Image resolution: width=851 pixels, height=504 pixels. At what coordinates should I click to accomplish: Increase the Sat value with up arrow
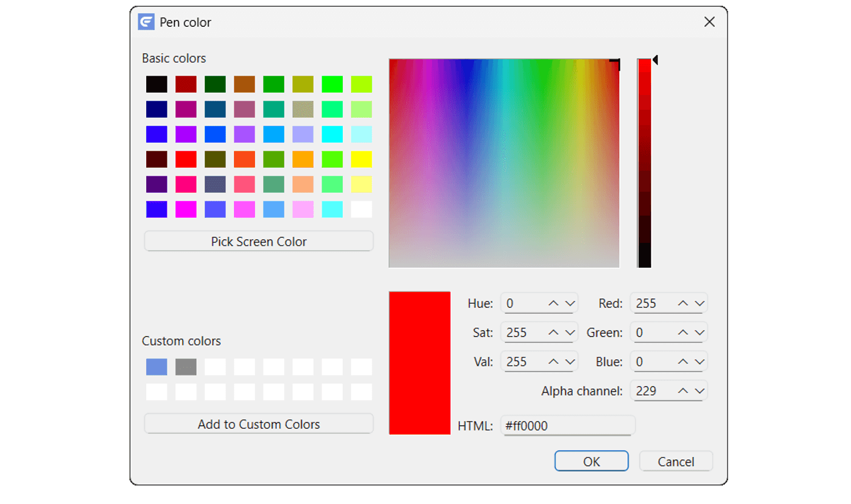point(553,332)
